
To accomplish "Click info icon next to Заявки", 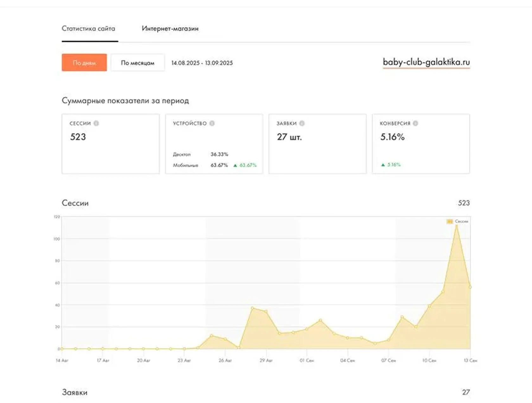I will (302, 123).
